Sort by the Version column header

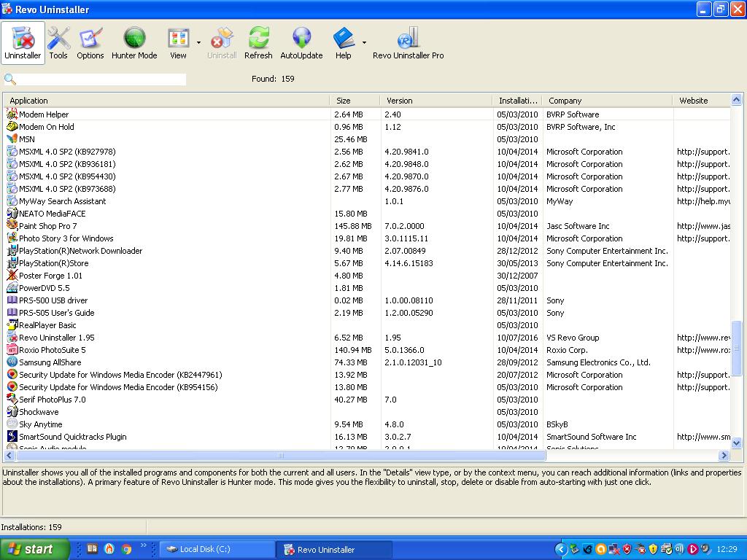[436, 101]
